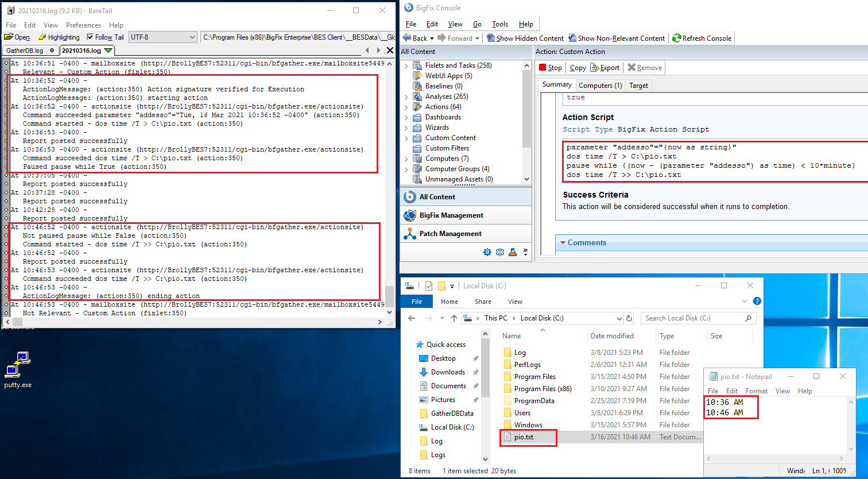This screenshot has width=868, height=479.
Task: Go back in File Explorer
Action: pyautogui.click(x=412, y=318)
